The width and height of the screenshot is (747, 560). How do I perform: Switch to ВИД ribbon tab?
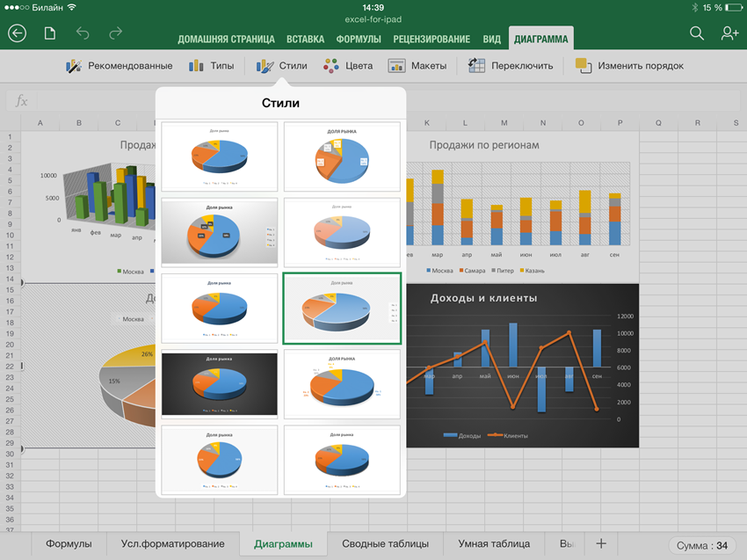(491, 39)
